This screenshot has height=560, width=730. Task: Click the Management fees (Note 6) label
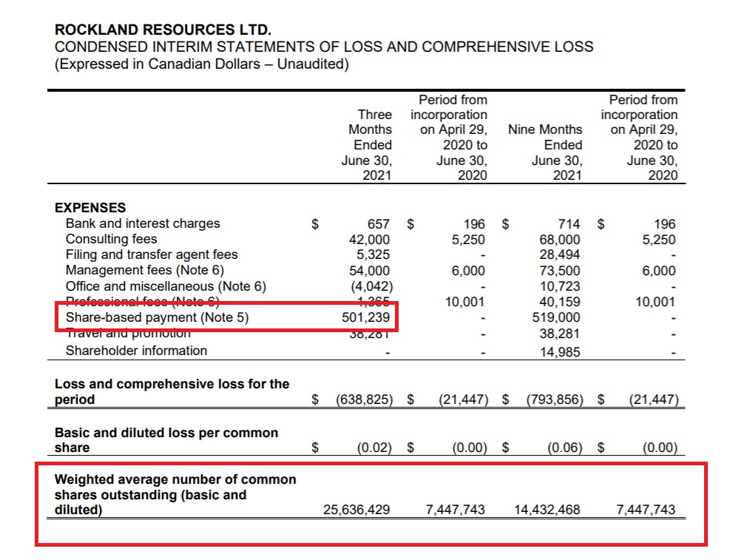click(x=145, y=271)
